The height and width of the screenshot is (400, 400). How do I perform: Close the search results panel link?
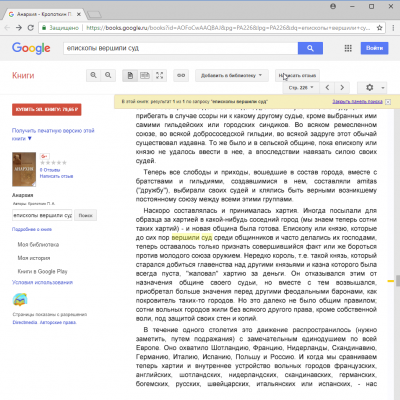click(x=357, y=101)
